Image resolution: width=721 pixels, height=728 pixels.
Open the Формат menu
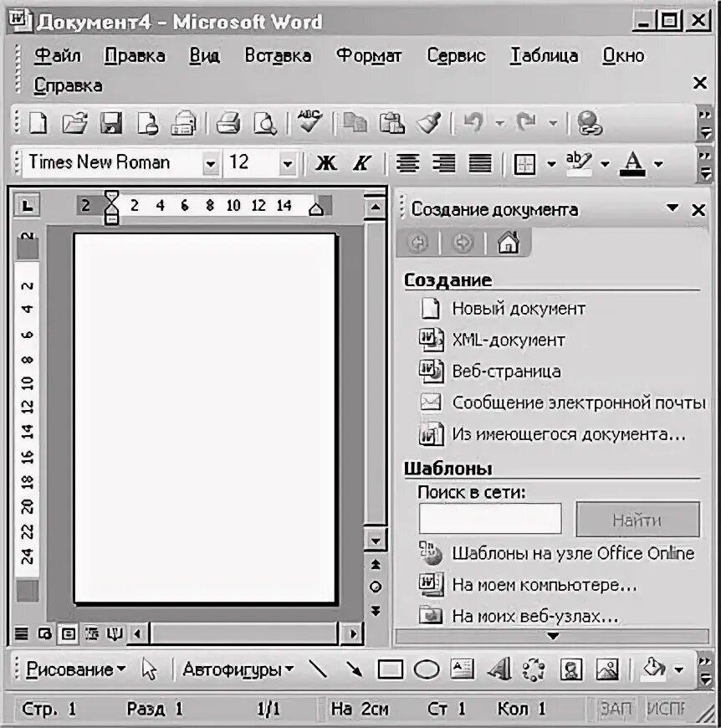(370, 56)
